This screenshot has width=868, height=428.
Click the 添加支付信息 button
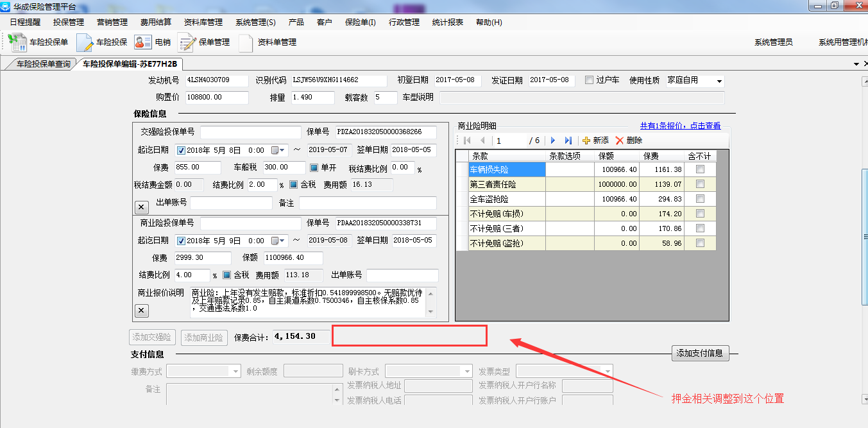tap(700, 353)
